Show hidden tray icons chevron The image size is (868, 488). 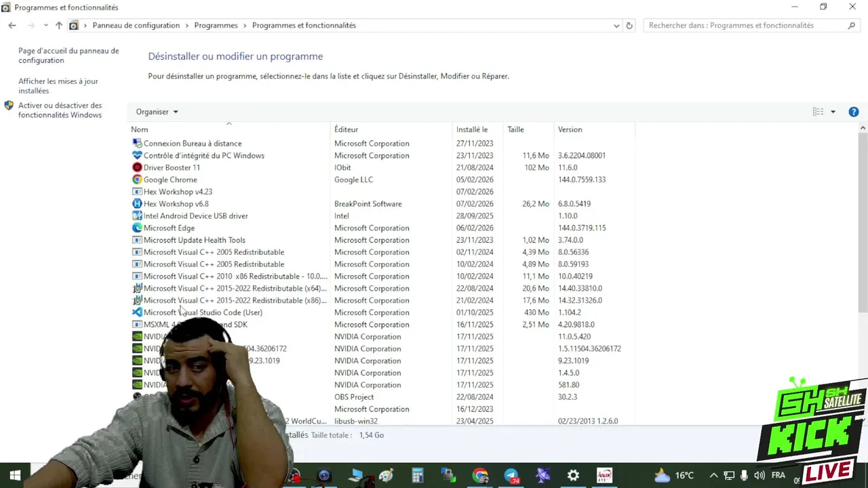click(713, 476)
